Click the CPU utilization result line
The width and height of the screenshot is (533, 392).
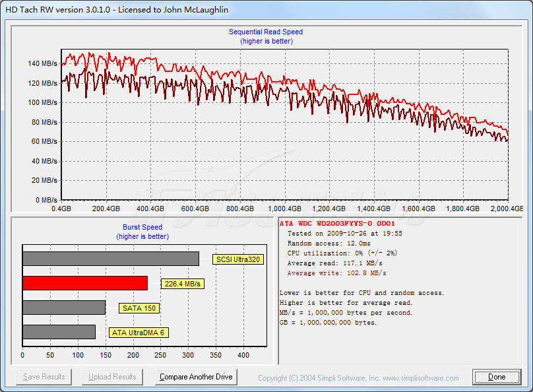pos(340,253)
